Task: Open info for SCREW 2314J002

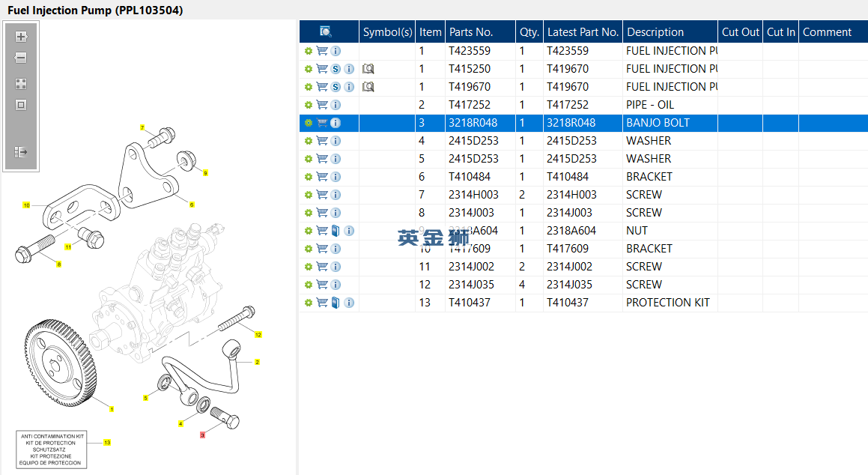Action: 336,267
